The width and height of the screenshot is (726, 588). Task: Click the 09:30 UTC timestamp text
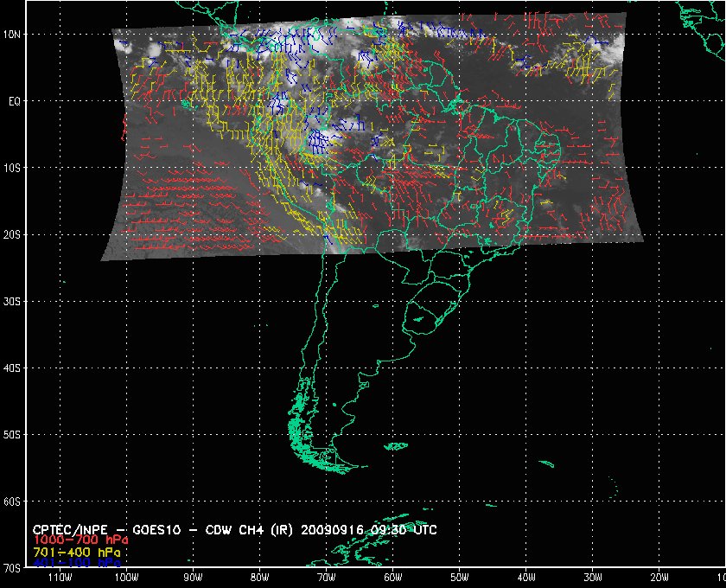click(403, 530)
